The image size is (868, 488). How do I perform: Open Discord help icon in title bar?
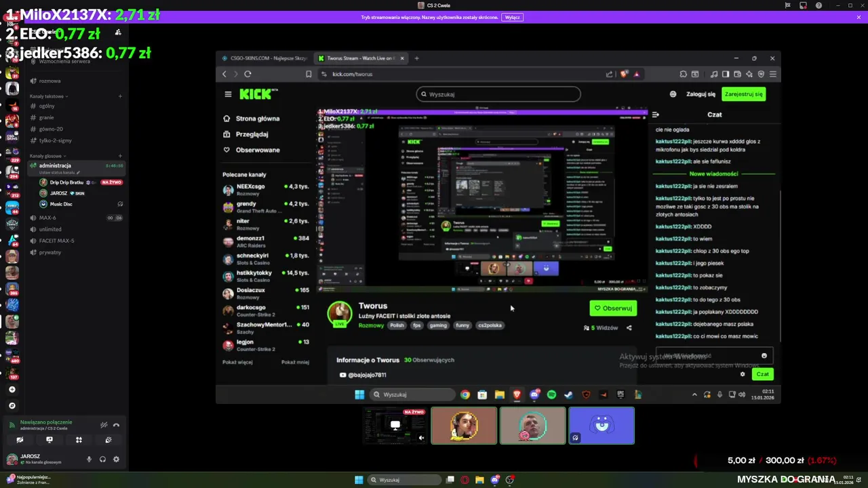[x=818, y=5]
